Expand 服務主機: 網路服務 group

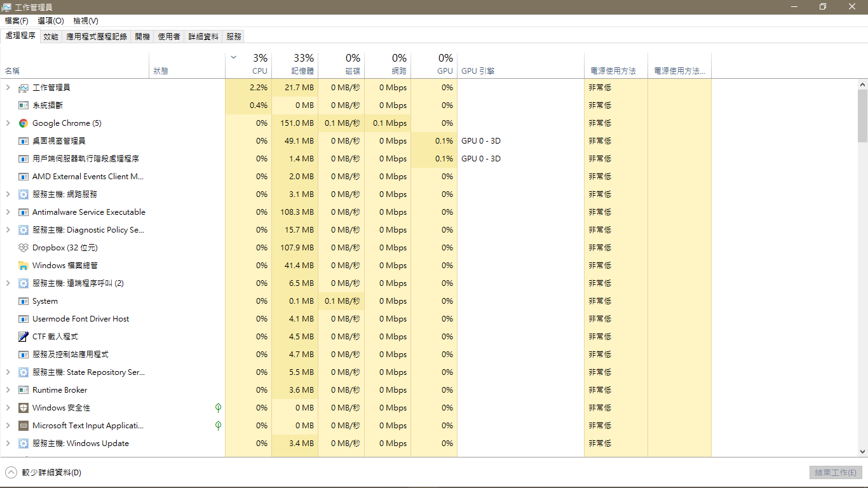pos(8,194)
